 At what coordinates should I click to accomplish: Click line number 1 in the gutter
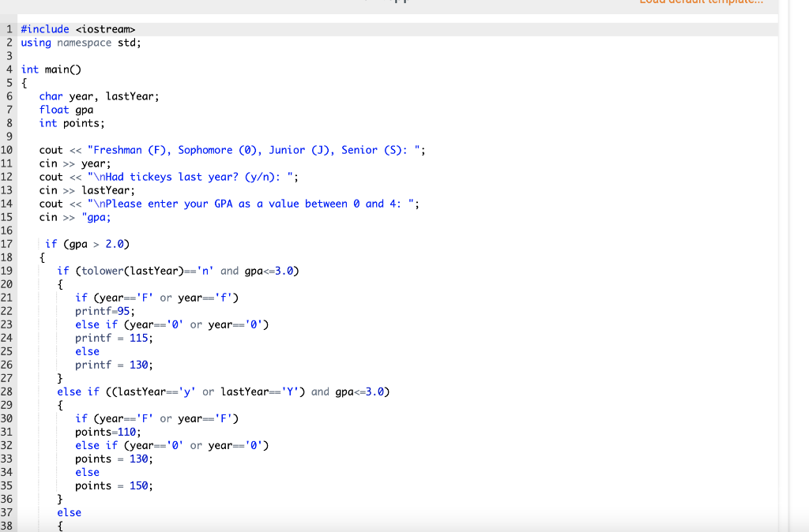pos(9,29)
